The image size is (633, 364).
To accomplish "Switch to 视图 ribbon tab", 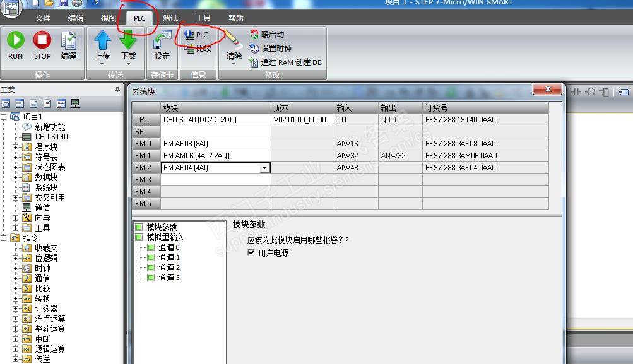I will coord(108,18).
